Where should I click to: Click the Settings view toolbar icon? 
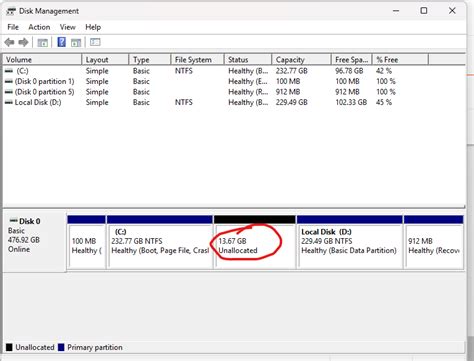click(x=95, y=42)
